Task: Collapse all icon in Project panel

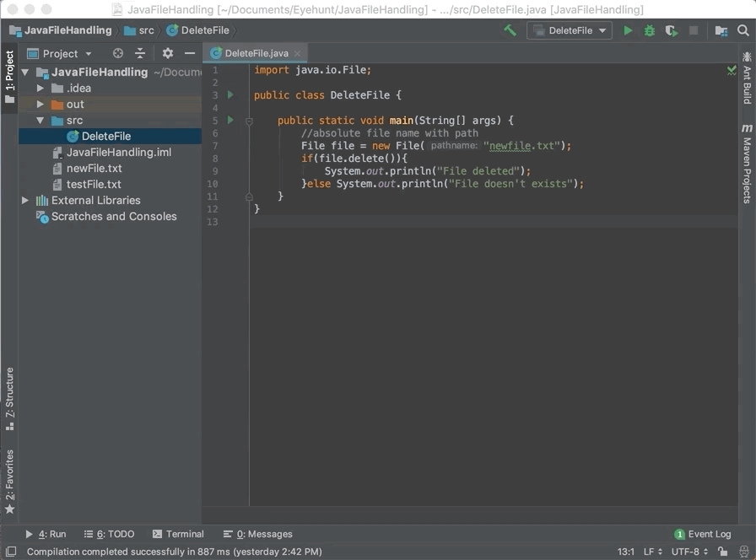Action: (x=140, y=53)
